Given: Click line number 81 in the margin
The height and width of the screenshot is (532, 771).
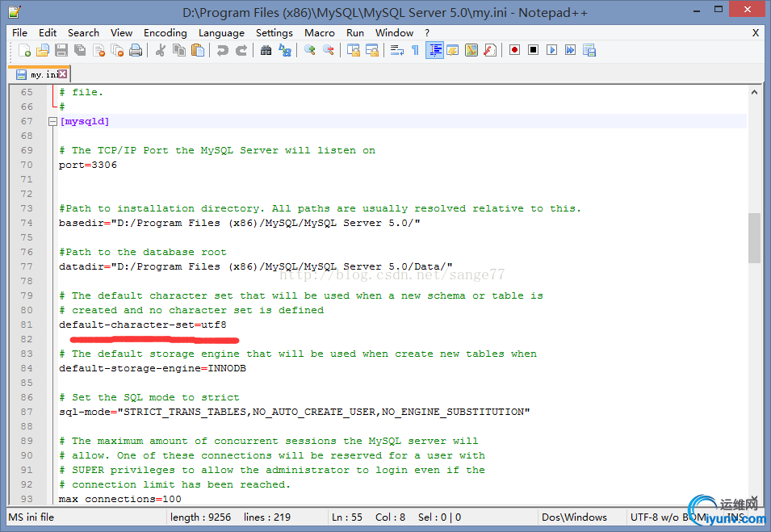Looking at the screenshot, I should click(x=27, y=325).
